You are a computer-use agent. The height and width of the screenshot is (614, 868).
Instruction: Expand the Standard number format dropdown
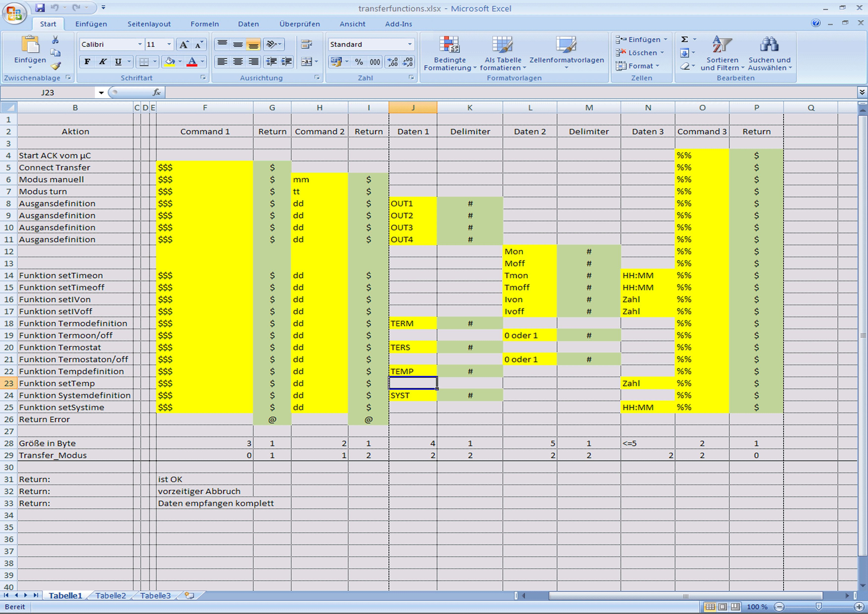coord(410,45)
